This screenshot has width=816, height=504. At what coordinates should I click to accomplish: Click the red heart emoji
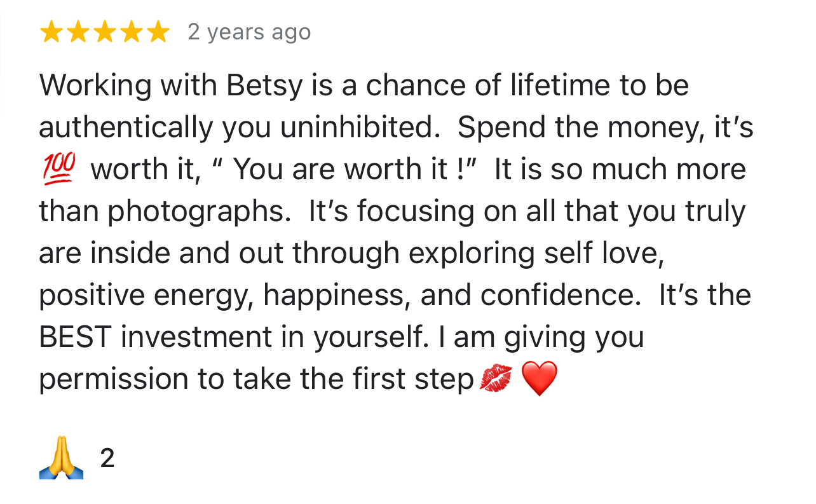tap(539, 379)
